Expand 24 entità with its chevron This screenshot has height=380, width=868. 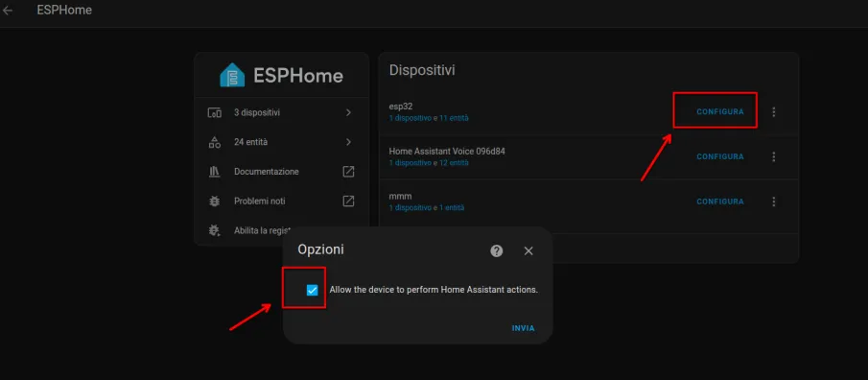coord(348,142)
